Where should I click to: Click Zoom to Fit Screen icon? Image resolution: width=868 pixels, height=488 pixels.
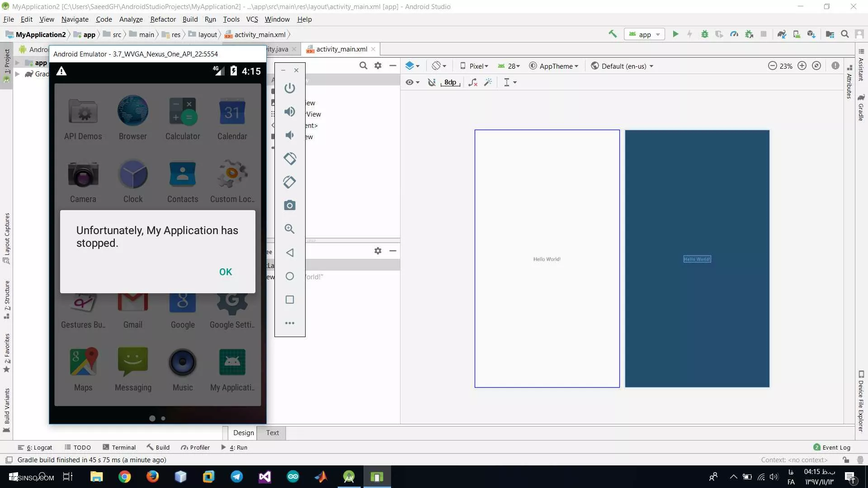(x=816, y=66)
